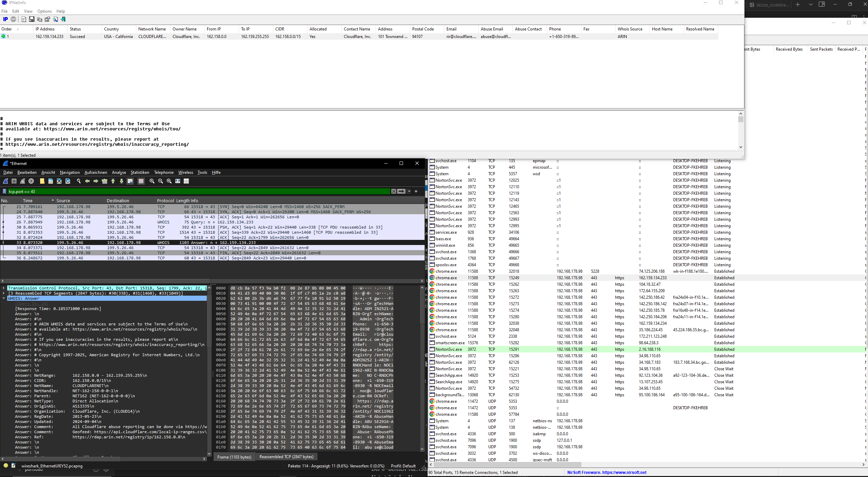Click the Stop icon in IPNetInfo
Image resolution: width=868 pixels, height=477 pixels.
click(13, 19)
